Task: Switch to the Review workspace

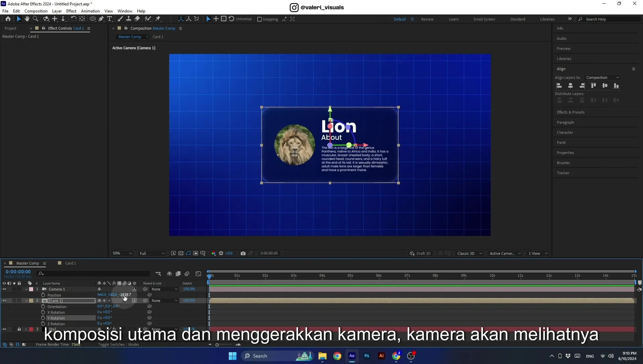Action: coord(427,19)
